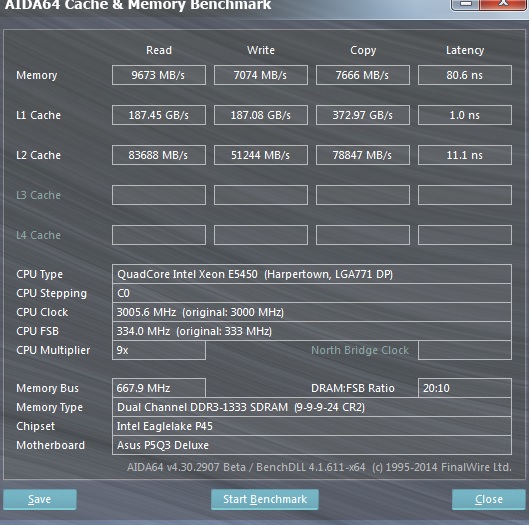
Task: Select Memory Copy value 7666 MB/s
Action: coord(363,75)
